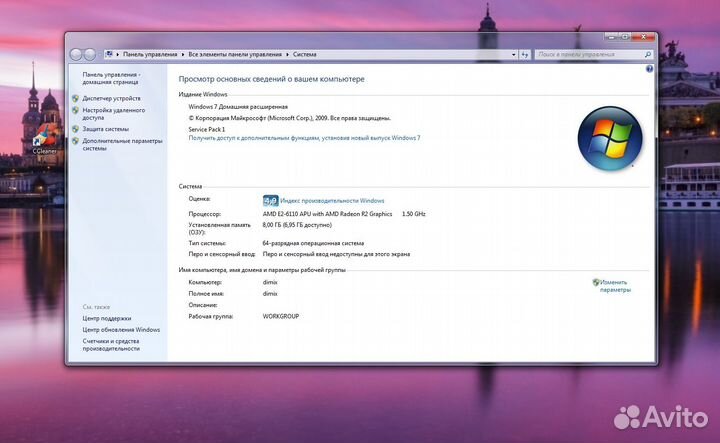The image size is (720, 443).
Task: Click the shield icon beside Настройка удаленного доступа
Action: pyautogui.click(x=75, y=110)
